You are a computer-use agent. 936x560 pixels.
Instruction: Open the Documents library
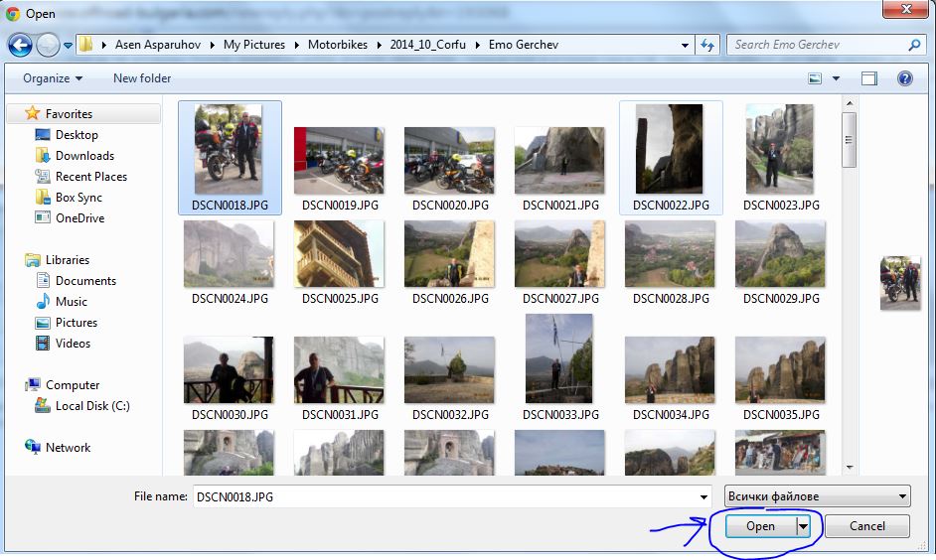click(86, 281)
